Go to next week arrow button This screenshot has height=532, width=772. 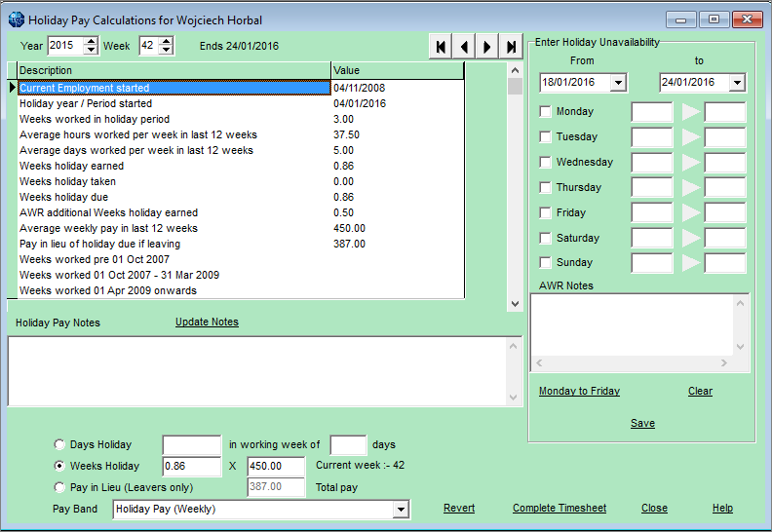coord(487,47)
